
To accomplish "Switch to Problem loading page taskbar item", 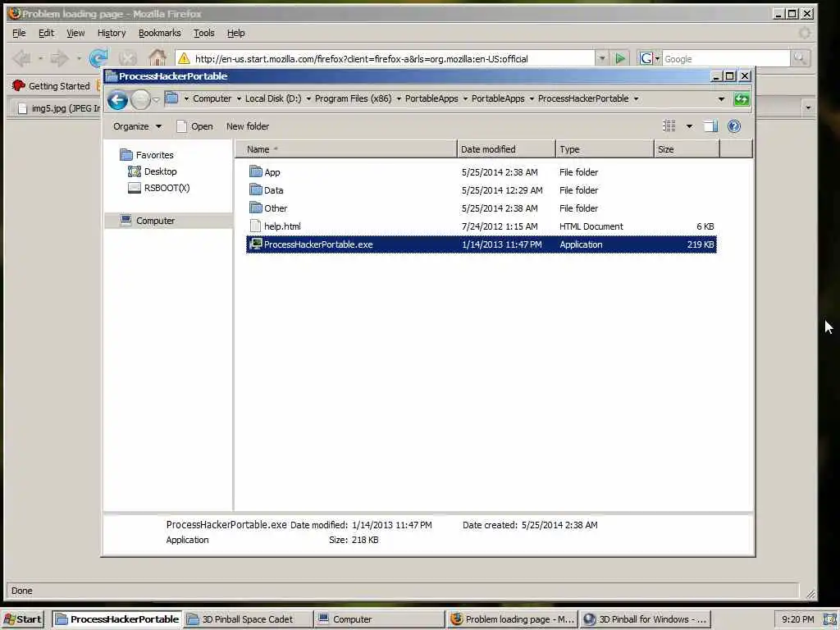I will (x=512, y=619).
